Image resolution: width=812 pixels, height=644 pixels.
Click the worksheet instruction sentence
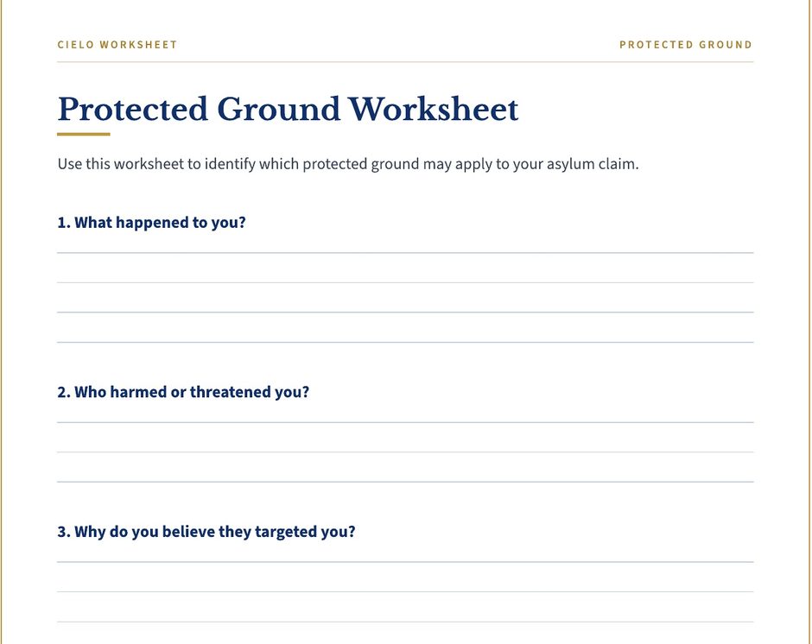348,164
